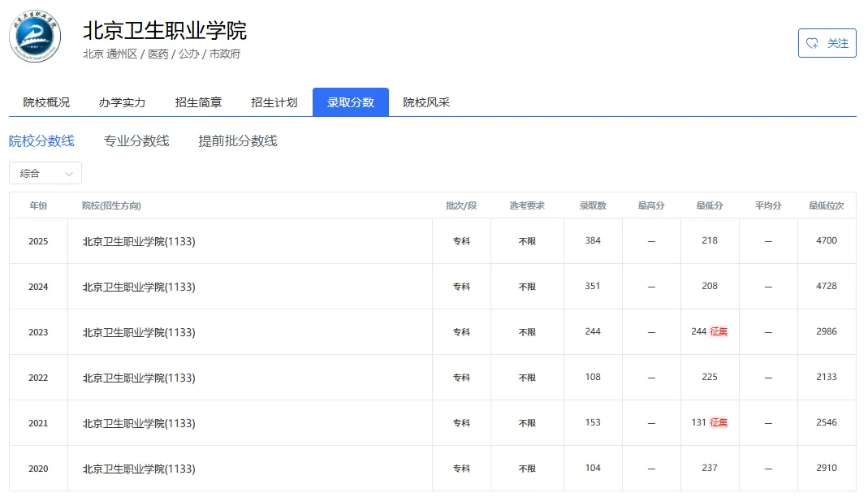The image size is (868, 497).
Task: Select the 录取分数 tab
Action: pos(351,102)
